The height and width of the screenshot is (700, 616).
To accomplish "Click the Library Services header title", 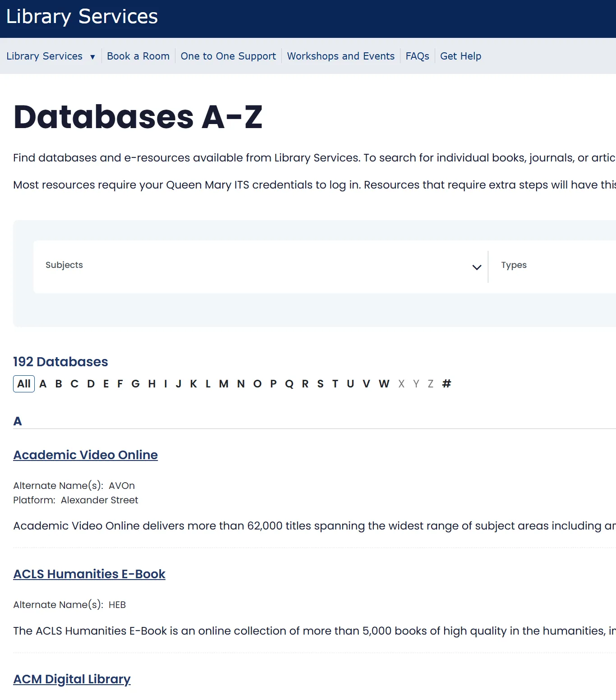I will point(82,17).
